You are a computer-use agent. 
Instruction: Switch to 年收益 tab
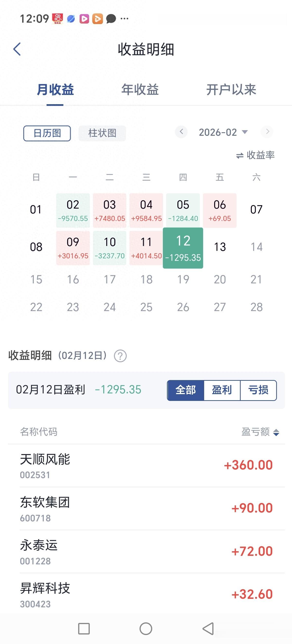pyautogui.click(x=140, y=90)
